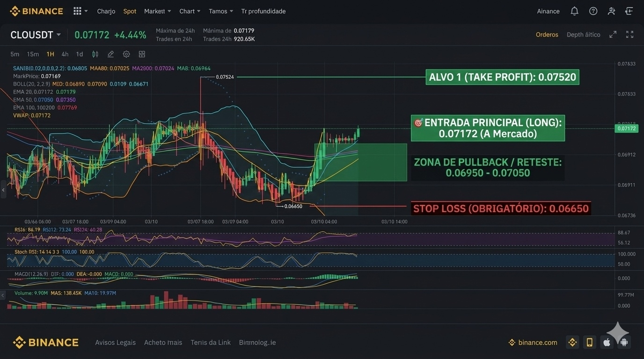The width and height of the screenshot is (644, 359).
Task: Click the mobile phone icon in footer
Action: coord(590,343)
